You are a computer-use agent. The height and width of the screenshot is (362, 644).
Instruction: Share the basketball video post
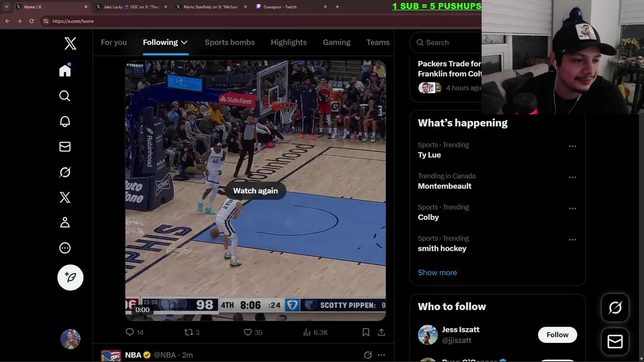[381, 332]
